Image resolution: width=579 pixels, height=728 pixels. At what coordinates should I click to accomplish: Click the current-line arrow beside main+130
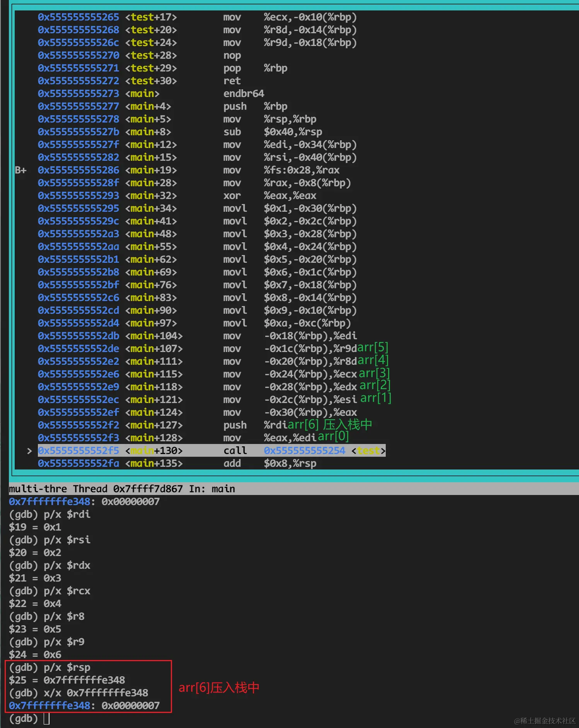point(29,451)
